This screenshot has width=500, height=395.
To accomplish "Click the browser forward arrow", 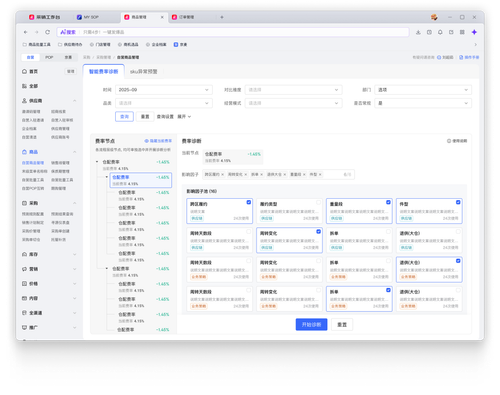I will coord(37,32).
